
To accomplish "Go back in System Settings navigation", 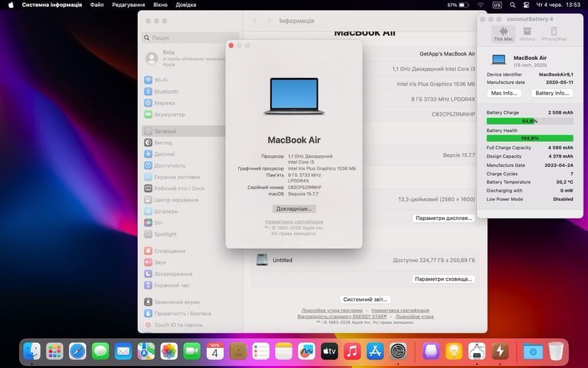I will click(255, 21).
